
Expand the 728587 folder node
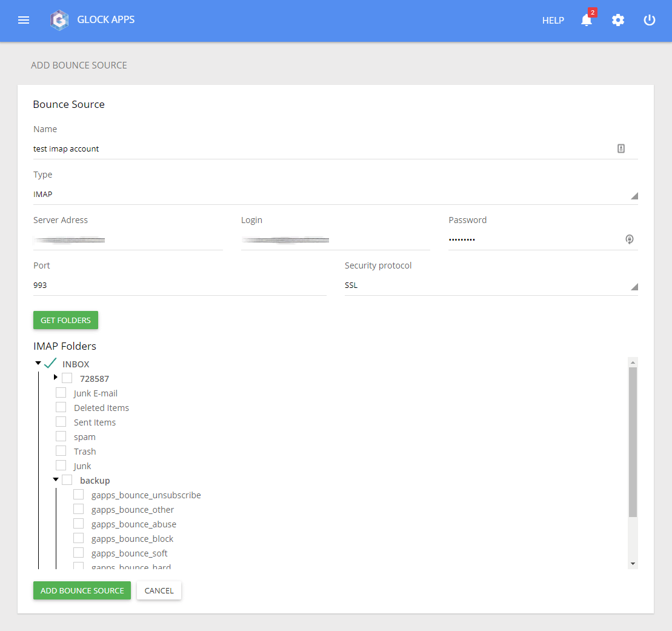[x=56, y=378]
